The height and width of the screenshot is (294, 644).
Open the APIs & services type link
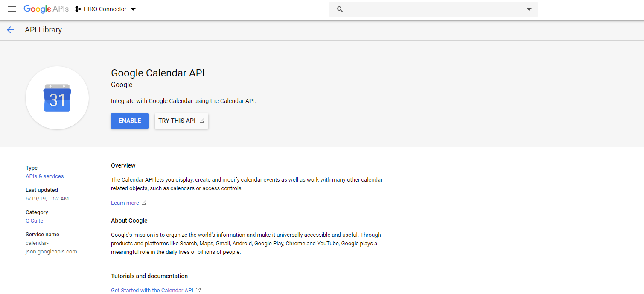pyautogui.click(x=45, y=176)
